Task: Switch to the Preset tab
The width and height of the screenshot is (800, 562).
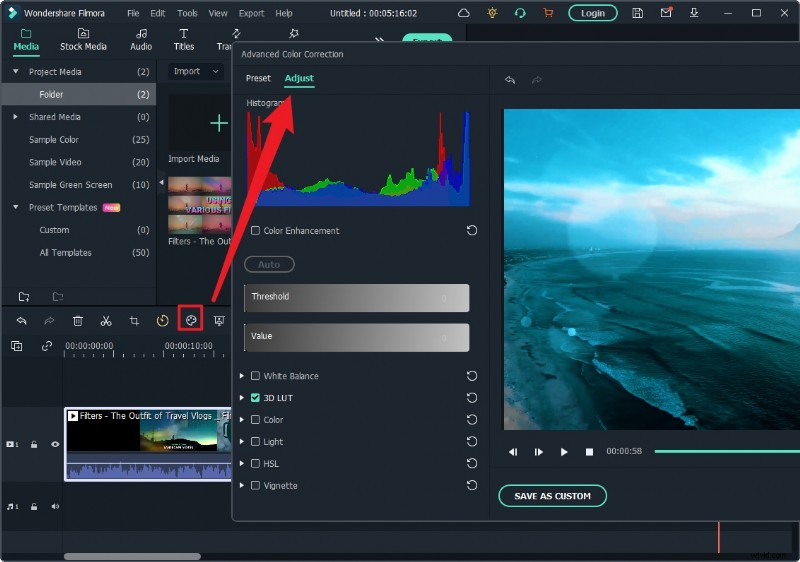Action: click(x=258, y=78)
